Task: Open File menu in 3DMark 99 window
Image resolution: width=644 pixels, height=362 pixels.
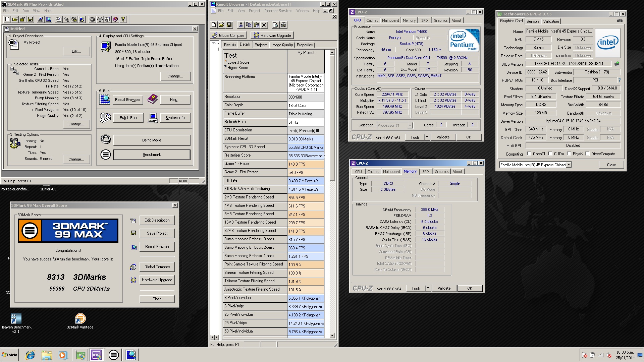Action: (6, 11)
